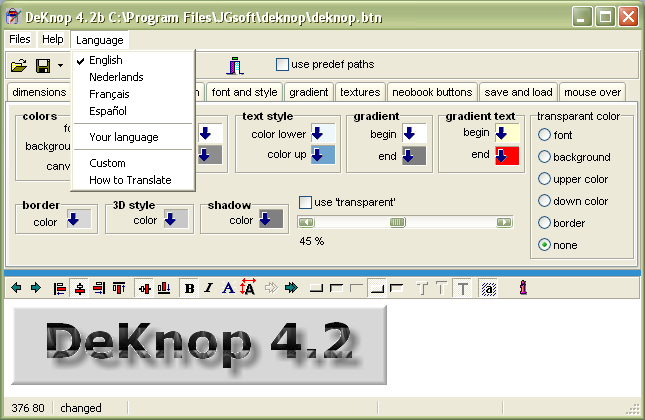Switch to the 'textures' tab
The width and height of the screenshot is (645, 420).
pyautogui.click(x=360, y=92)
